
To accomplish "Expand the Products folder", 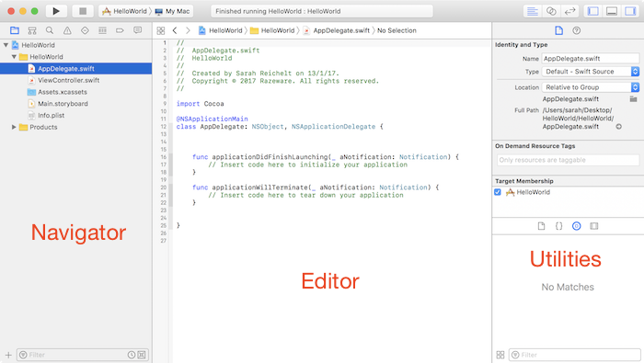I will [x=14, y=127].
